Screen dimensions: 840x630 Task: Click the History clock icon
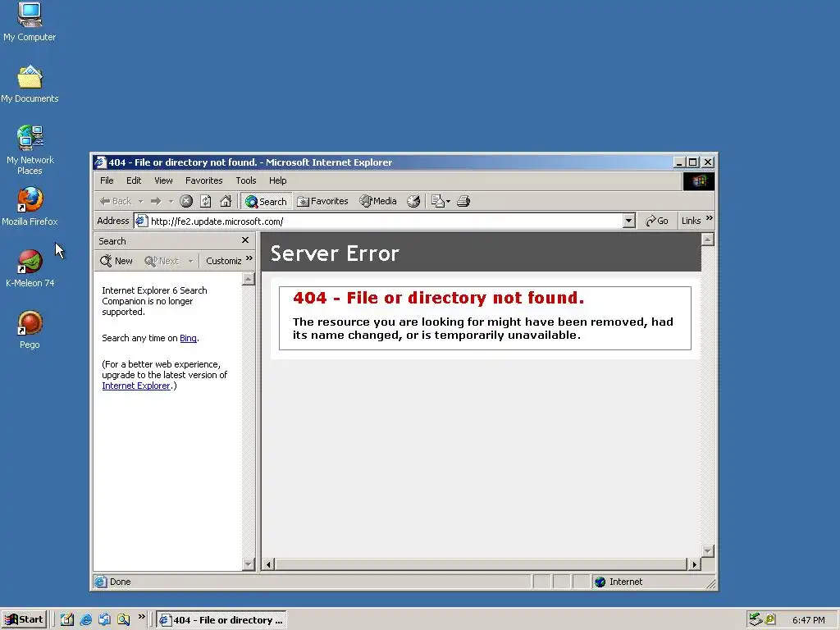point(413,202)
